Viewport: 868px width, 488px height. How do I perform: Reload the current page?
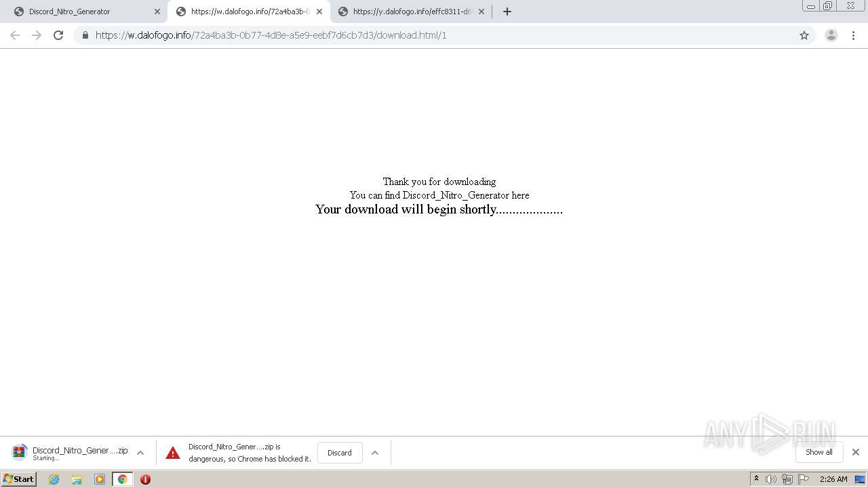(58, 35)
